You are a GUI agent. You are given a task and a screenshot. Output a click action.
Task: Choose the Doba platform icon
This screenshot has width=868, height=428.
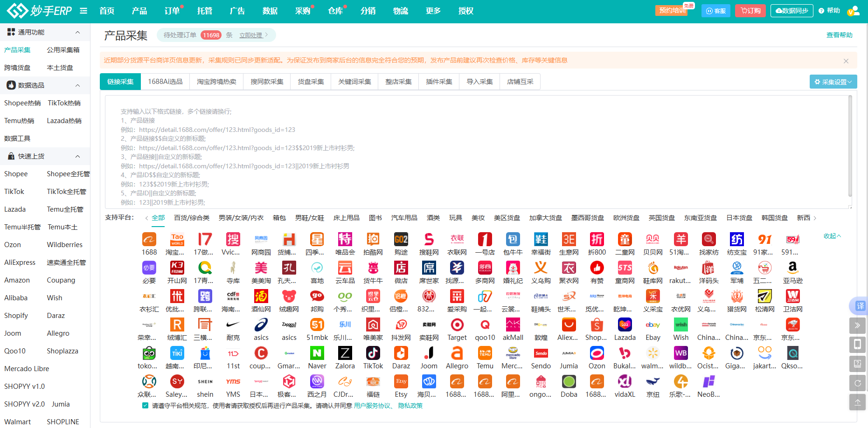point(569,382)
